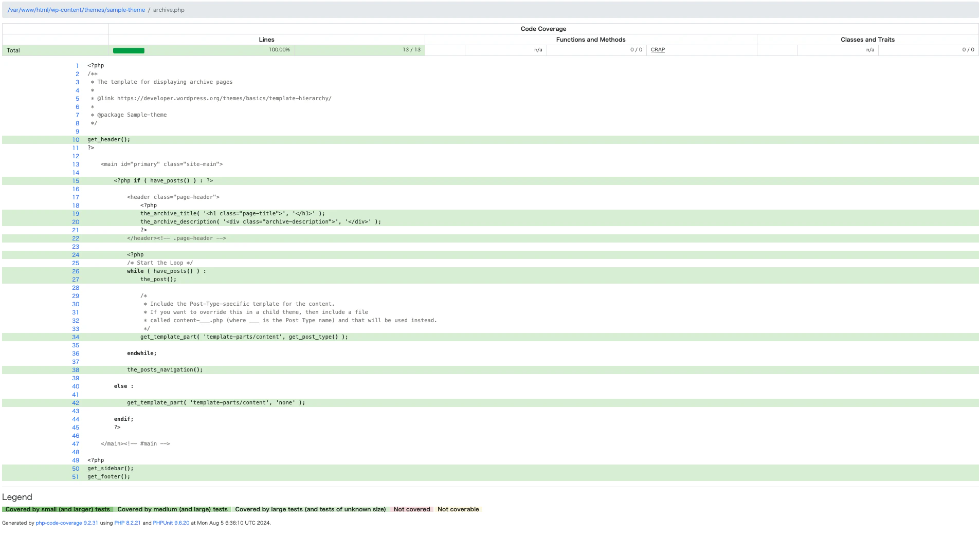This screenshot has height=538, width=980.
Task: Click the green lines coverage progress bar
Action: coord(129,50)
